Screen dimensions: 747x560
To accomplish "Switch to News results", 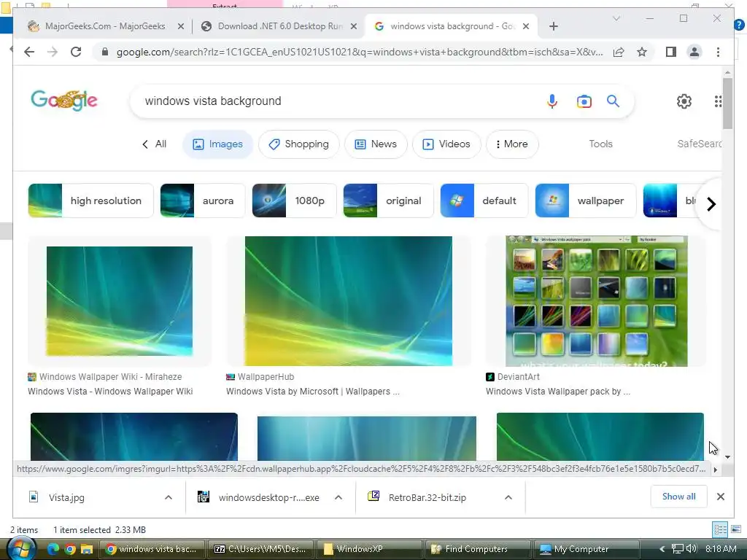I will [x=376, y=144].
